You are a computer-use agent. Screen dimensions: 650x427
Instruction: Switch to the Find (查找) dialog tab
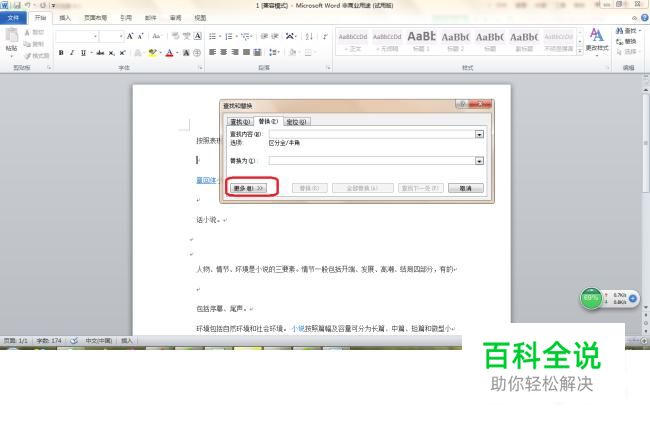pos(240,122)
